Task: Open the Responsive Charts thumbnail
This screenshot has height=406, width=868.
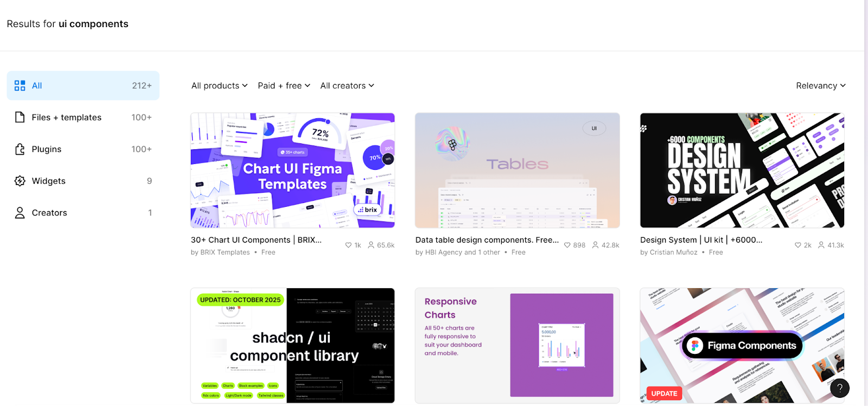Action: [517, 346]
